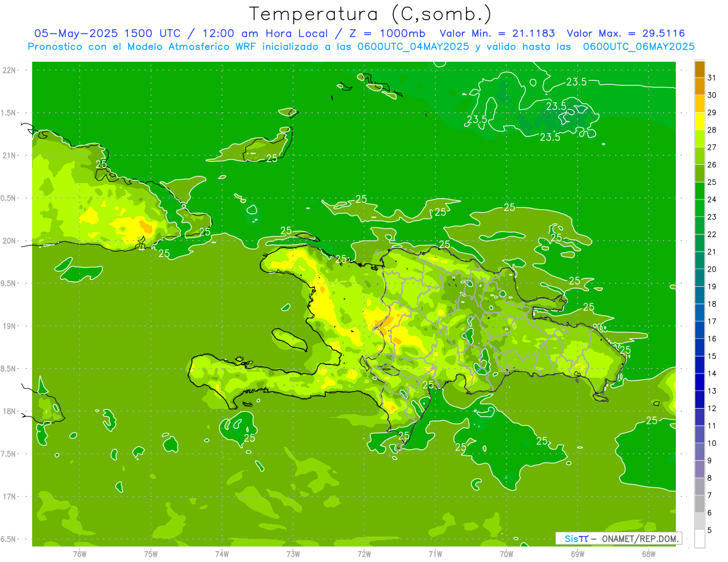The width and height of the screenshot is (728, 562).
Task: Click the '68W' longitude label
Action: point(649,554)
